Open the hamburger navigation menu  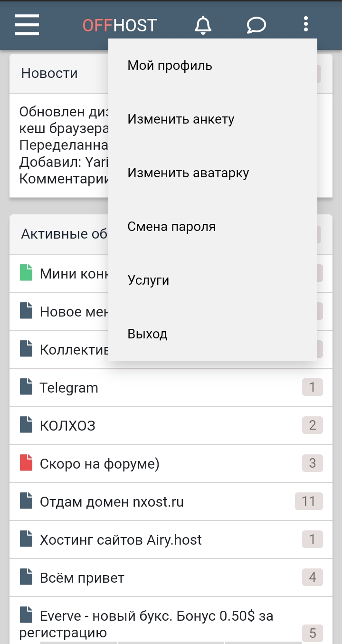pyautogui.click(x=27, y=24)
